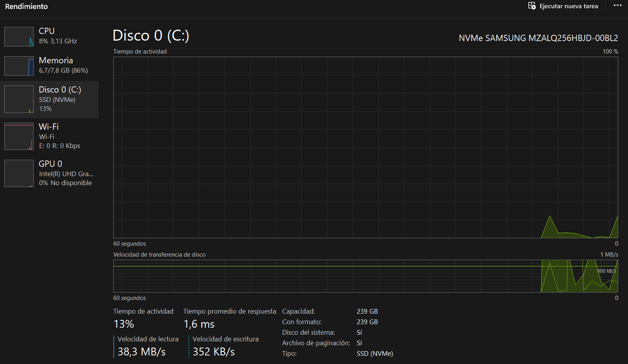
Task: Click the Velocidad de lectura label
Action: click(148, 339)
